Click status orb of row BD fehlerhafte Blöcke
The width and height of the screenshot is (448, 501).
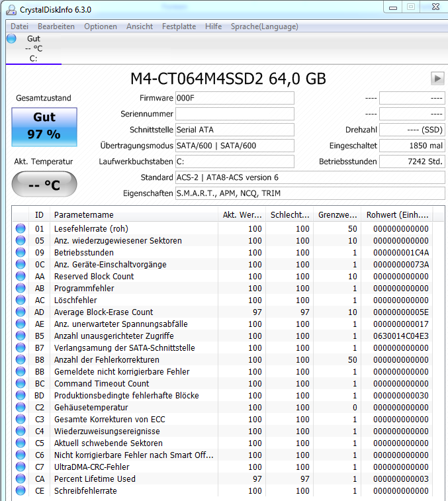click(x=21, y=395)
